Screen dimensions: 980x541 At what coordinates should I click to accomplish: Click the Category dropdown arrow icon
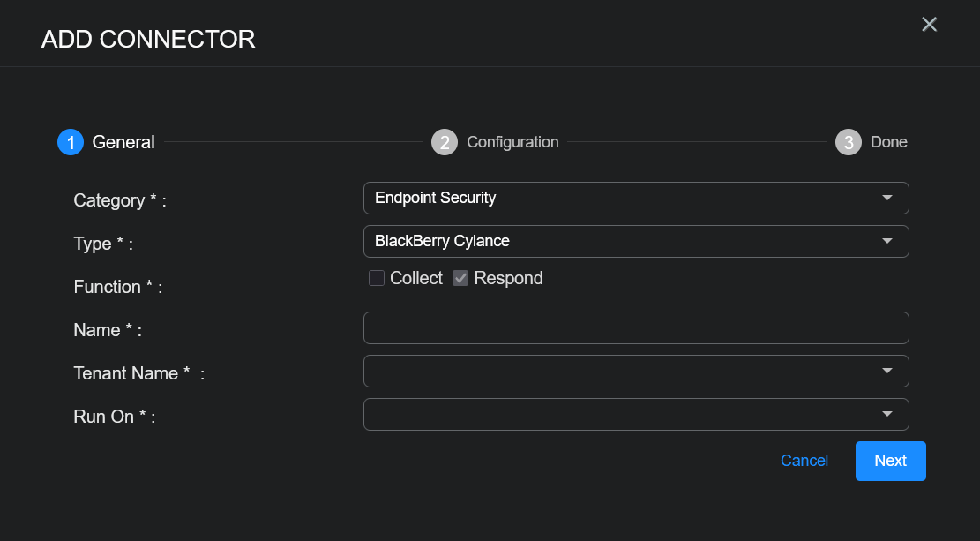(x=887, y=198)
